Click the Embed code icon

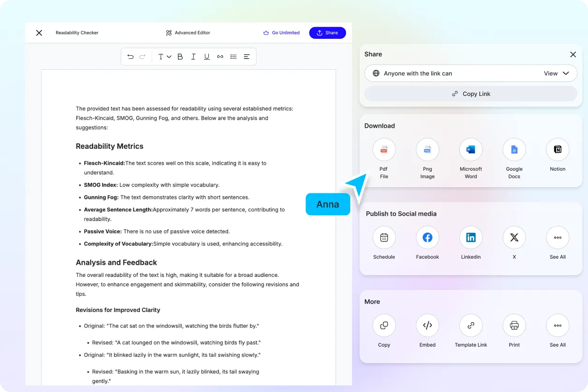click(427, 326)
